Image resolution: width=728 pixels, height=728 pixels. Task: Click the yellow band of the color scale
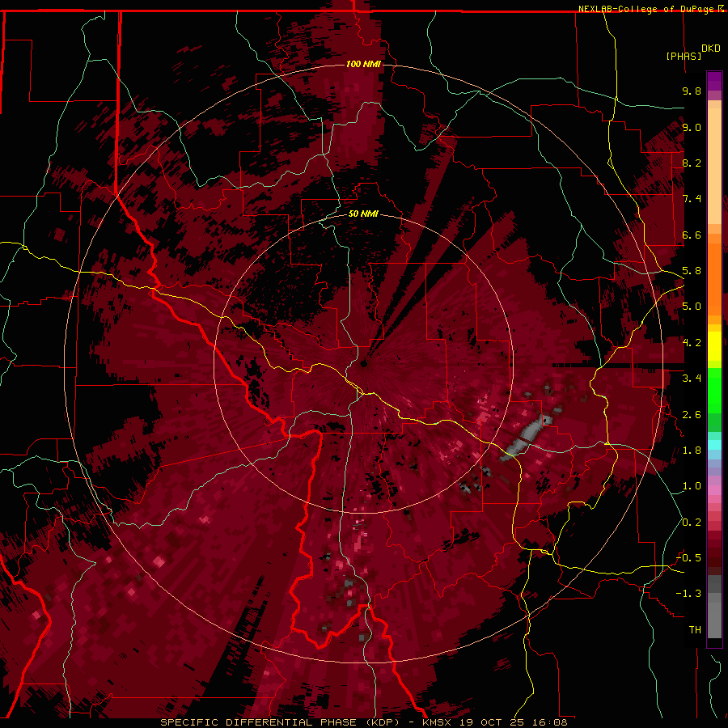pyautogui.click(x=714, y=346)
